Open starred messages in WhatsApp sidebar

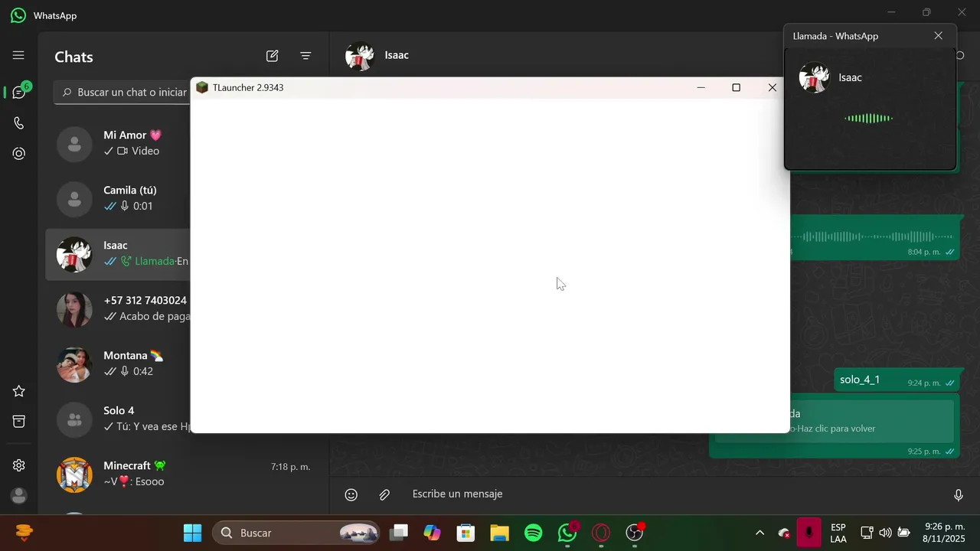pyautogui.click(x=19, y=391)
